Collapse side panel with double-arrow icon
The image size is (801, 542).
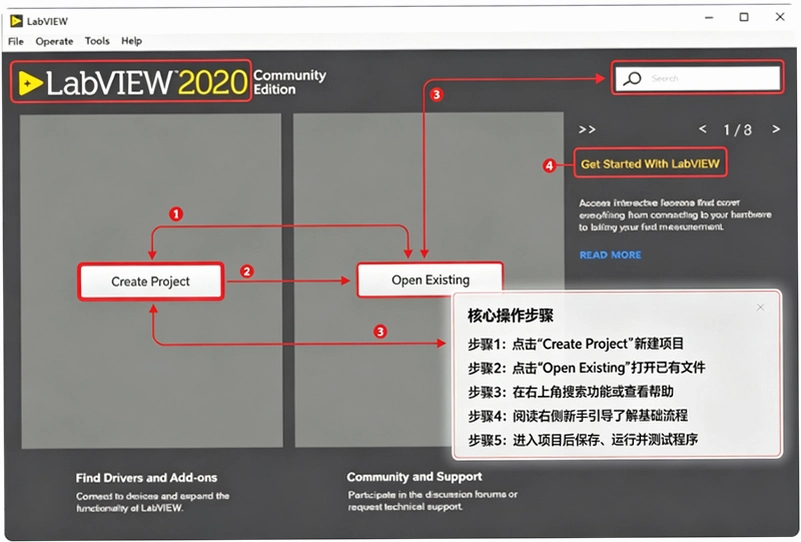587,129
